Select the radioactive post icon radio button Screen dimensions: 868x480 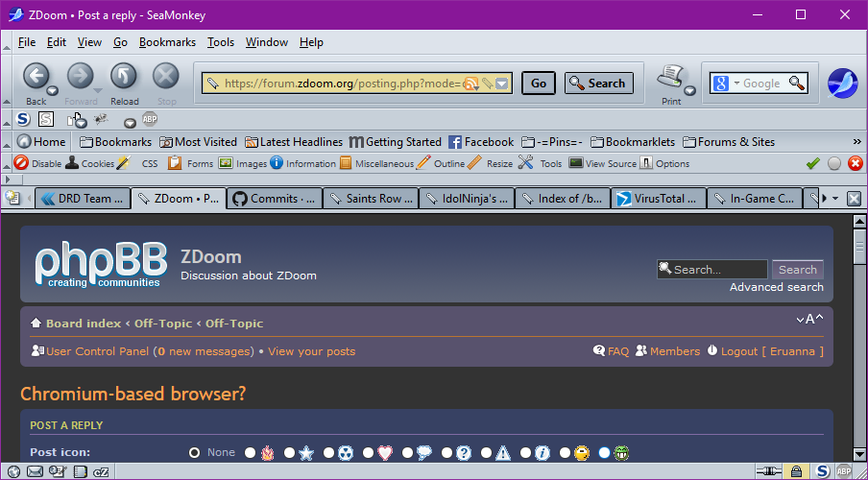(x=328, y=453)
